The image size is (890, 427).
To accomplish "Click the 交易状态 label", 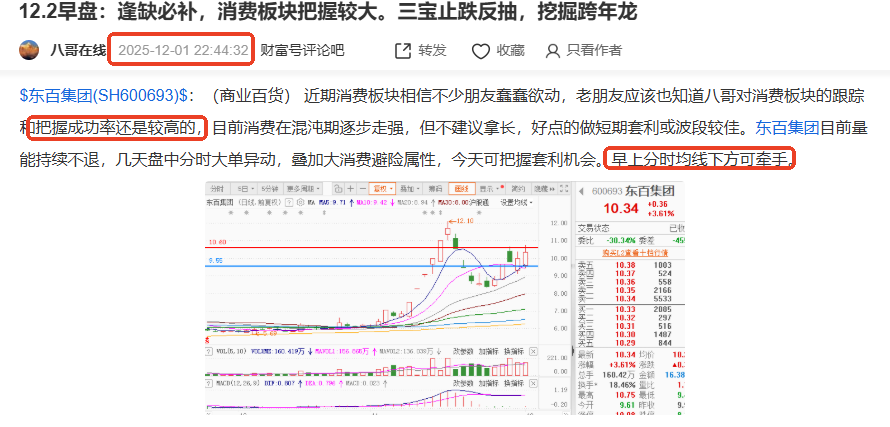I will [592, 228].
